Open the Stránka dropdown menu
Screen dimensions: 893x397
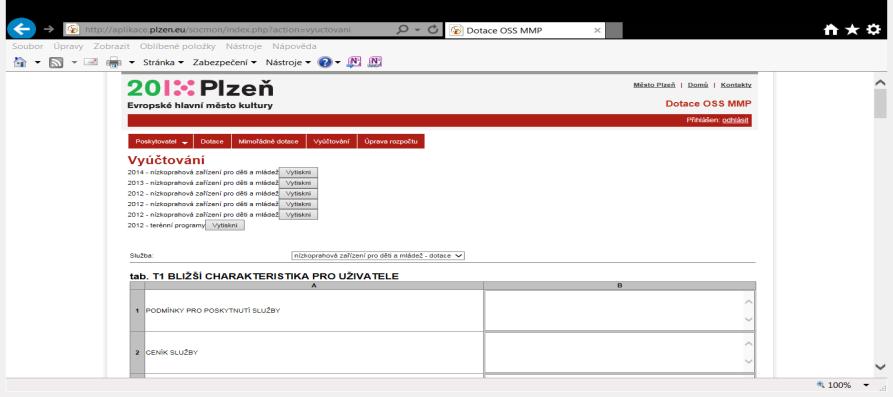coord(163,62)
